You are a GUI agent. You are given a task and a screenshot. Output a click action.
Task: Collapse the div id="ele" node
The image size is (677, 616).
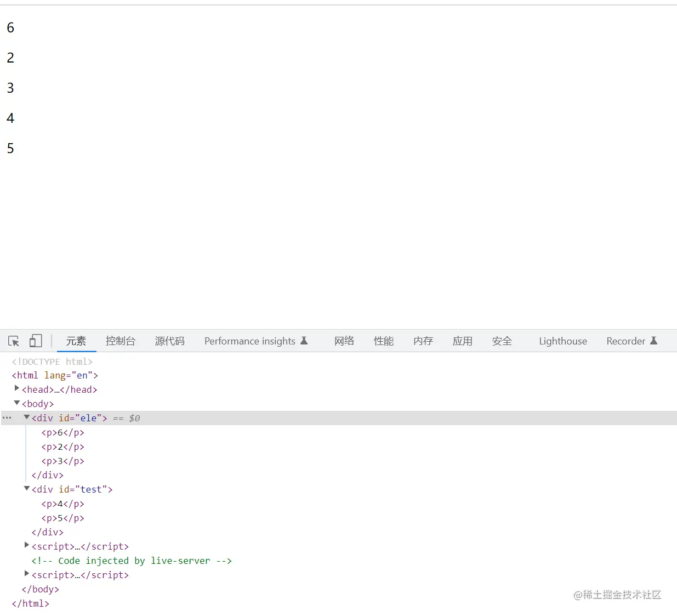tap(27, 417)
